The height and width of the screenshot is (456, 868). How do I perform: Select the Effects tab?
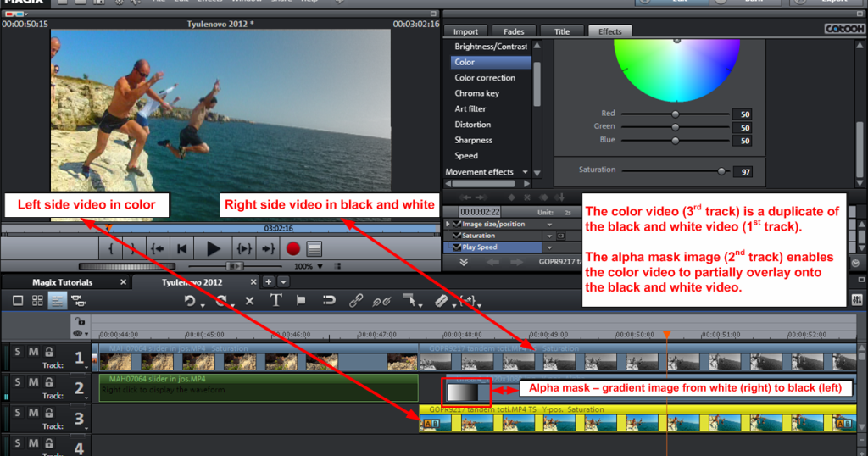[x=609, y=31]
